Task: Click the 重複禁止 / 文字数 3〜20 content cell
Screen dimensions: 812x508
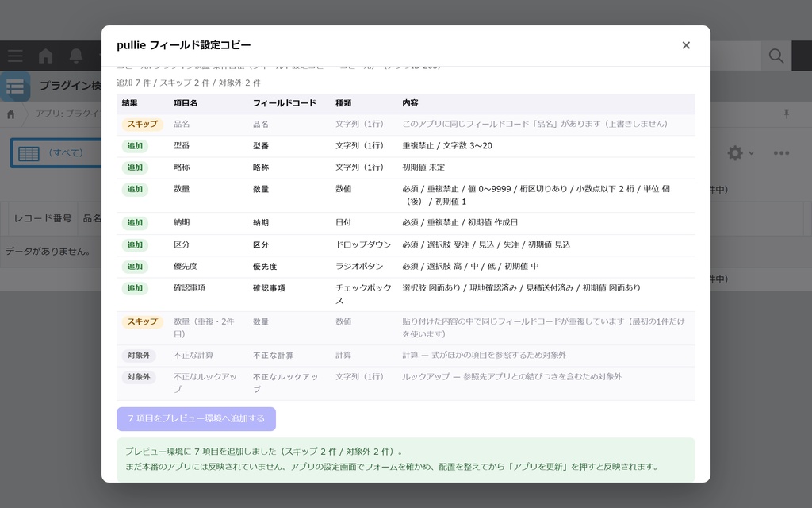Action: point(447,146)
